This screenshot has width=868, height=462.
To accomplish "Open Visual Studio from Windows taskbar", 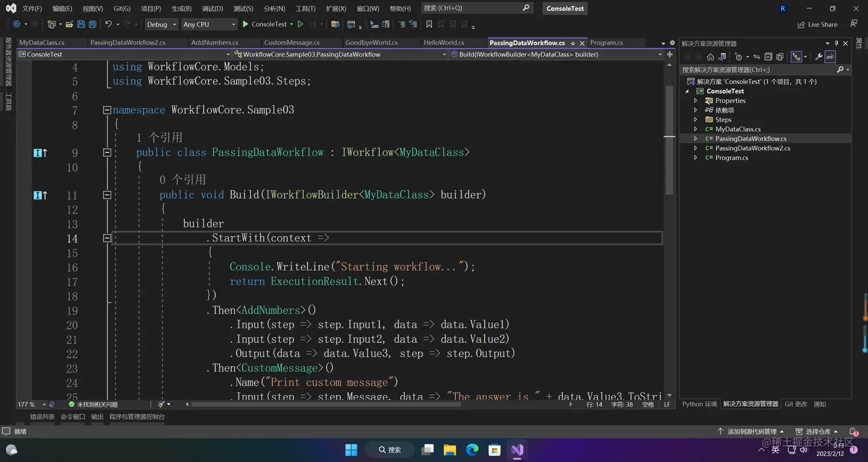I will click(x=517, y=449).
